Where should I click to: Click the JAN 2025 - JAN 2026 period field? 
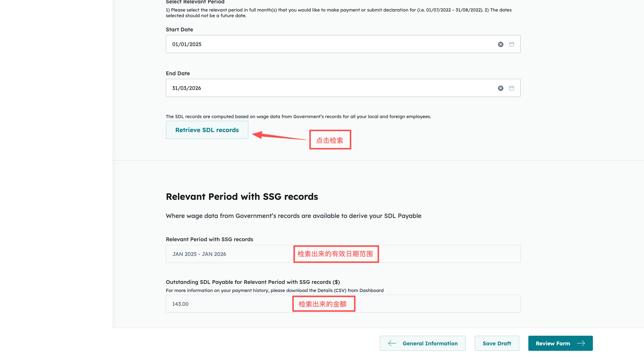coord(225,254)
